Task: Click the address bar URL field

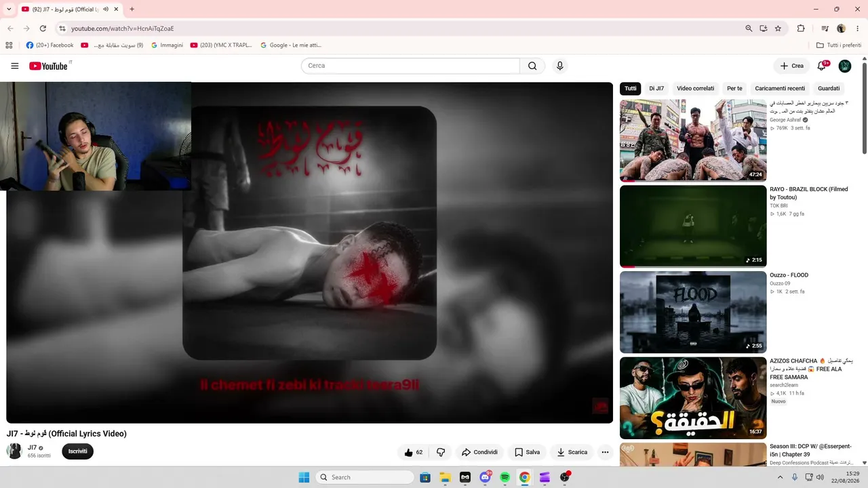Action: click(400, 28)
